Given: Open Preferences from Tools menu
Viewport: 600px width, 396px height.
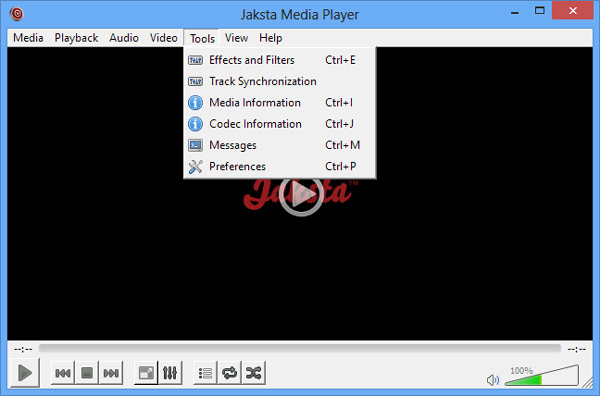Looking at the screenshot, I should point(280,166).
